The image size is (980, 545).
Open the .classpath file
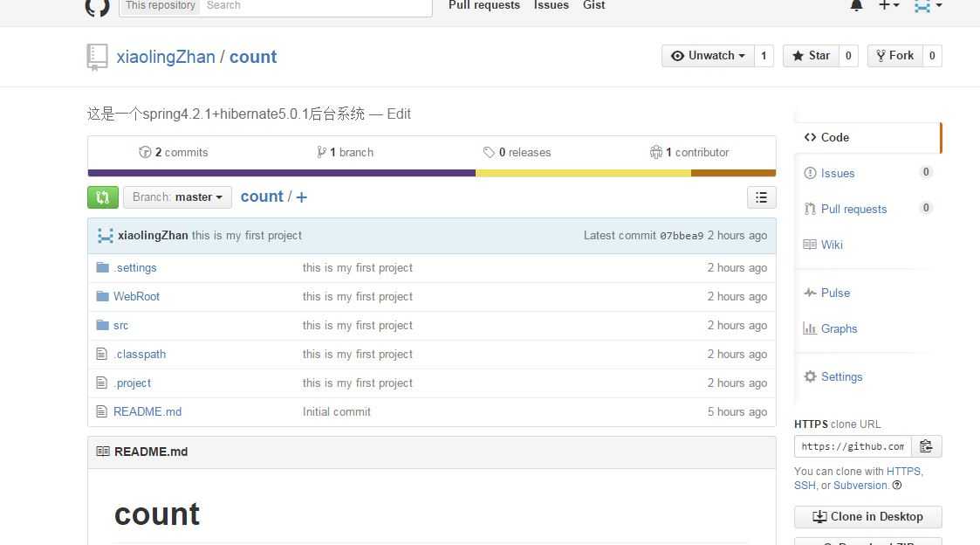coord(140,354)
